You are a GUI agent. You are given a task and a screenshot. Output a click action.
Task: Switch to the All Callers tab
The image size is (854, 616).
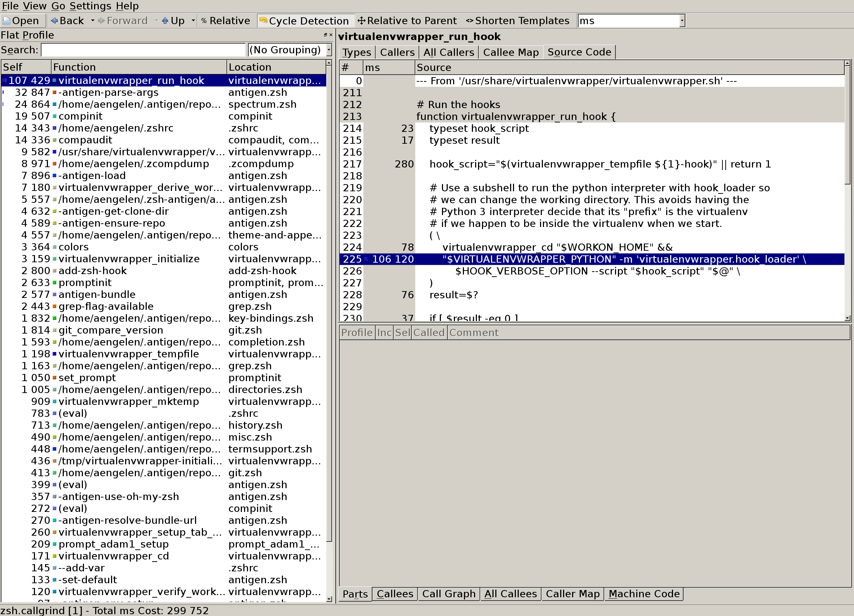(x=448, y=52)
